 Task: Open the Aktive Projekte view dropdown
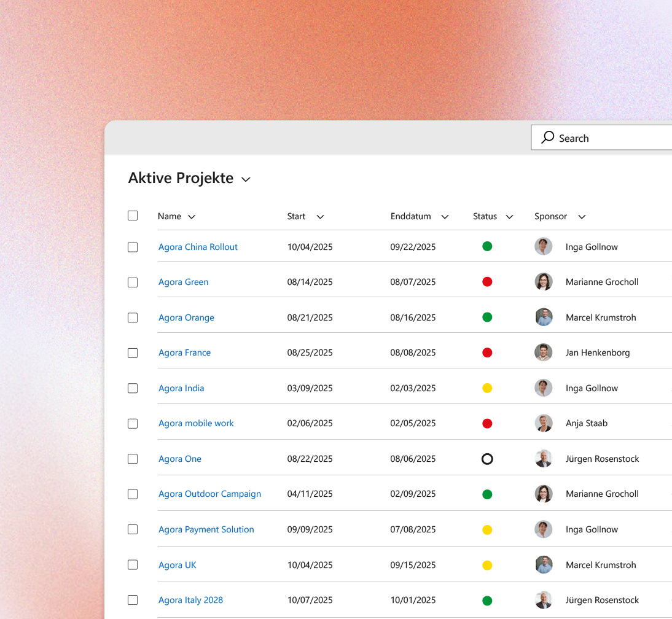pyautogui.click(x=246, y=179)
